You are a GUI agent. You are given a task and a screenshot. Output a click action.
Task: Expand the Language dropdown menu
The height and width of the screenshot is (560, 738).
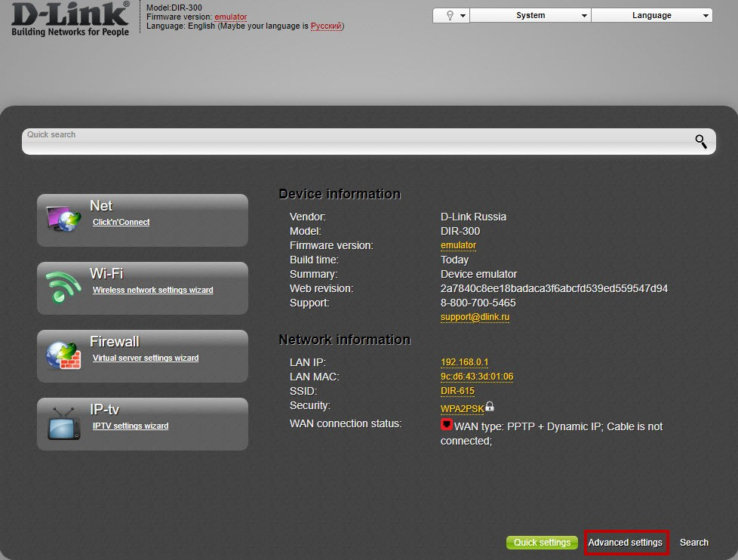point(652,16)
